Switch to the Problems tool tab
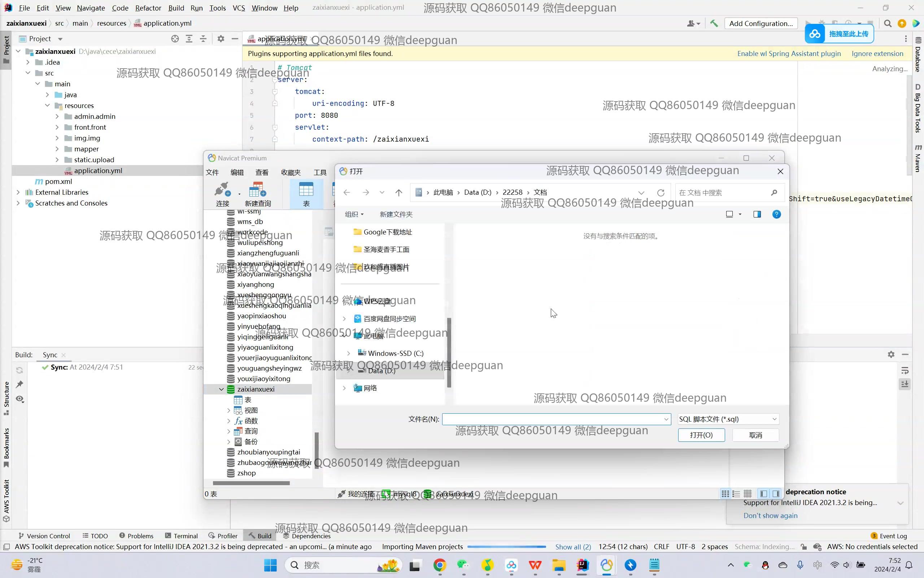 pos(136,536)
